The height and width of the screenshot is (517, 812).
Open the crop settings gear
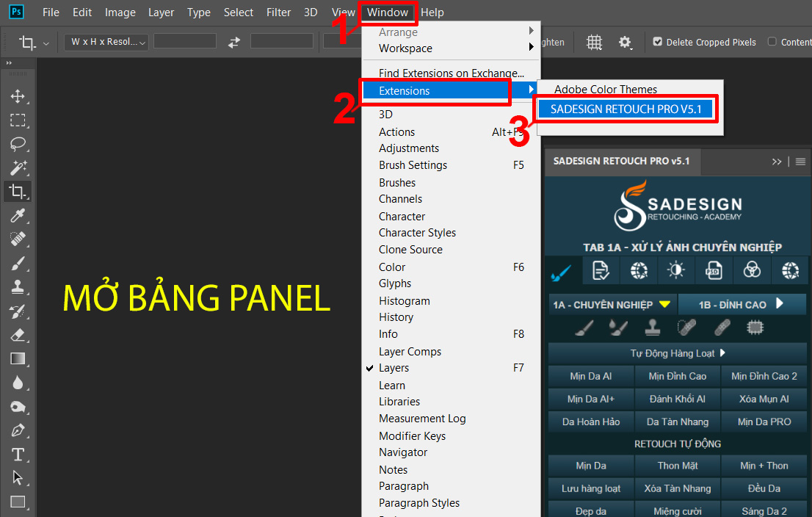point(625,42)
